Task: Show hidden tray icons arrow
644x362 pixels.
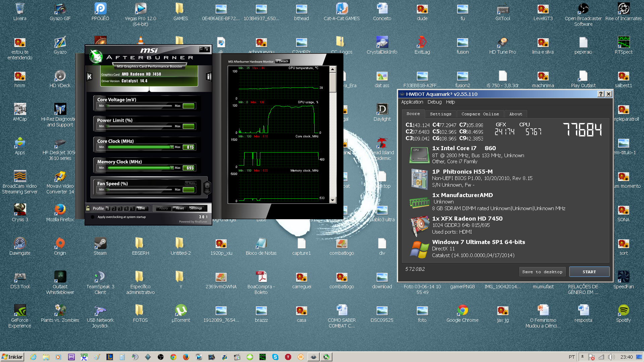Action: pos(583,357)
